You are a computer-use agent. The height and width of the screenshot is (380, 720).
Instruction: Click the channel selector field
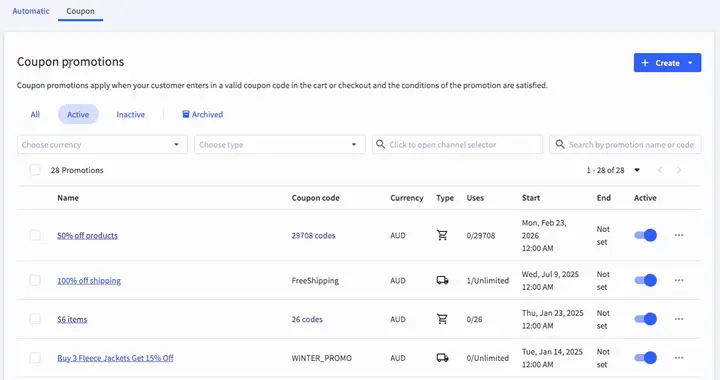[x=457, y=145]
